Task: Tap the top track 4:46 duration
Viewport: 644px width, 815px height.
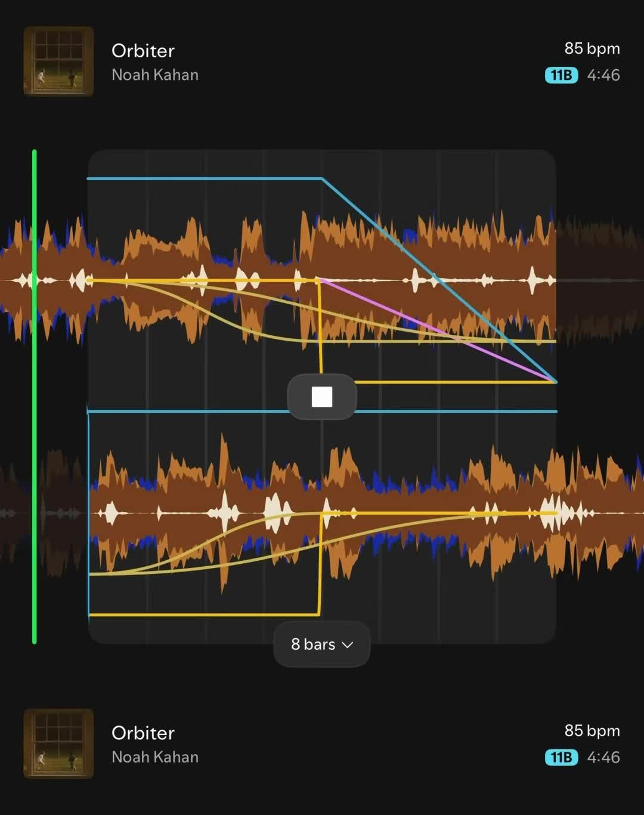Action: (603, 75)
